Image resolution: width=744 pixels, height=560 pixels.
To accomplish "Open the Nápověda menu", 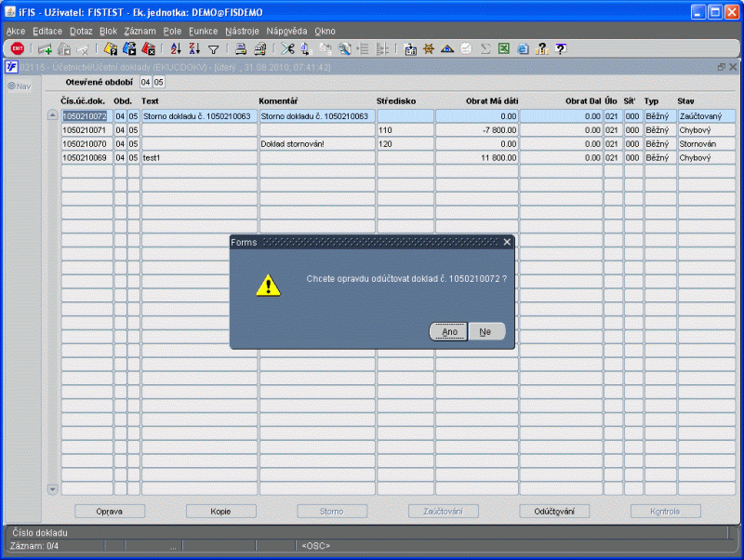I will pos(286,31).
